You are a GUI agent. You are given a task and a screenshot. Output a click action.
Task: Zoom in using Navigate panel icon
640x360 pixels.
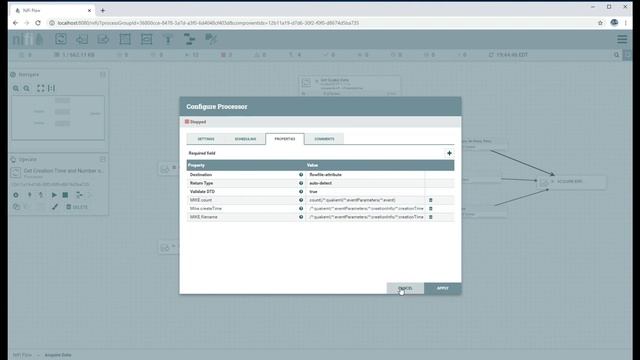[16, 88]
